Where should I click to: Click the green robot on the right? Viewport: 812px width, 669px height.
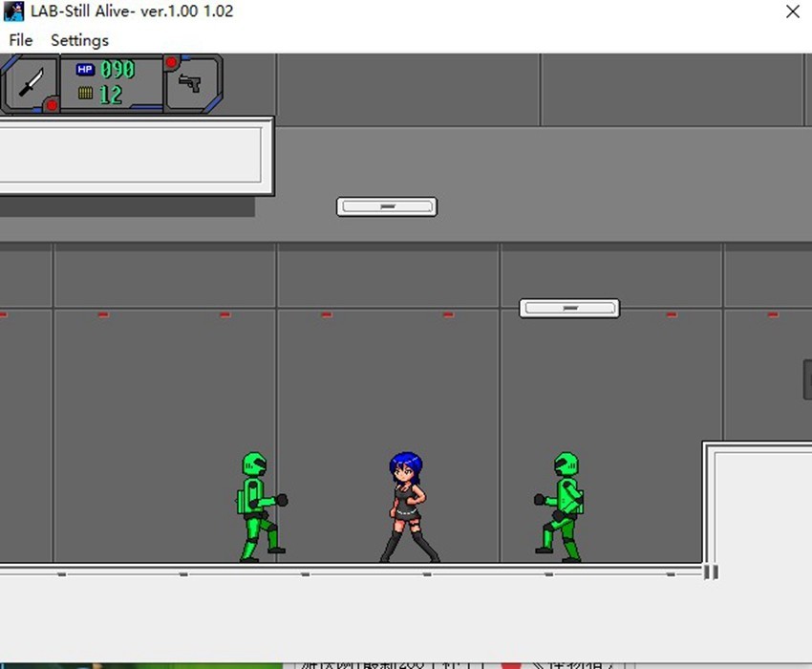[563, 507]
